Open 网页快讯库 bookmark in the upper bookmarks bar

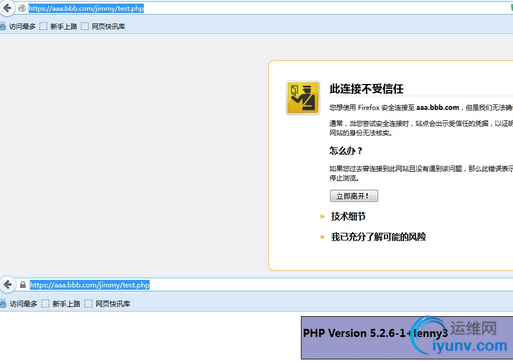[103, 26]
